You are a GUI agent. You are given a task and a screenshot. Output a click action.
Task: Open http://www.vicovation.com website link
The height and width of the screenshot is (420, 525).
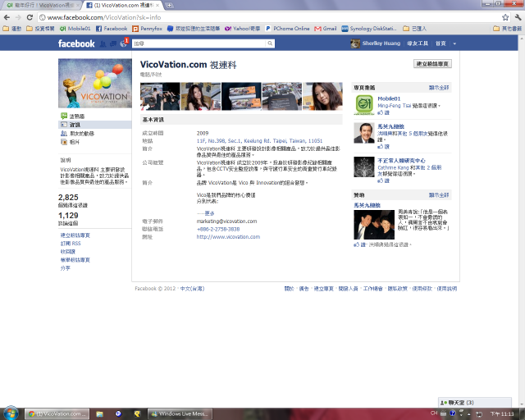click(228, 237)
